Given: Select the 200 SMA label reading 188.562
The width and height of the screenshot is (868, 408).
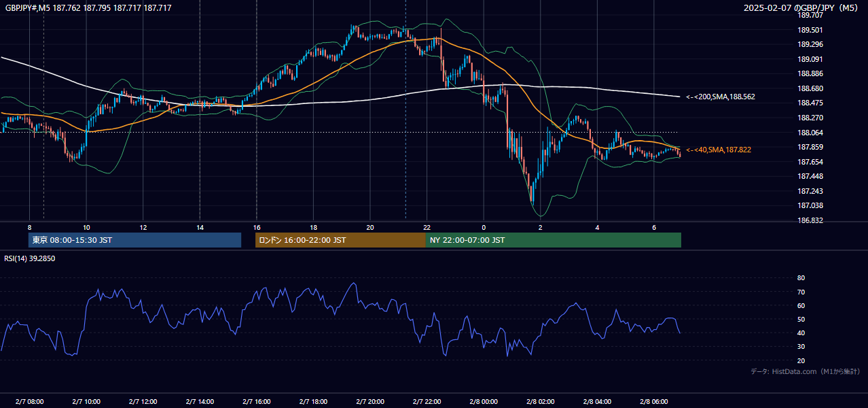Looking at the screenshot, I should (x=720, y=97).
